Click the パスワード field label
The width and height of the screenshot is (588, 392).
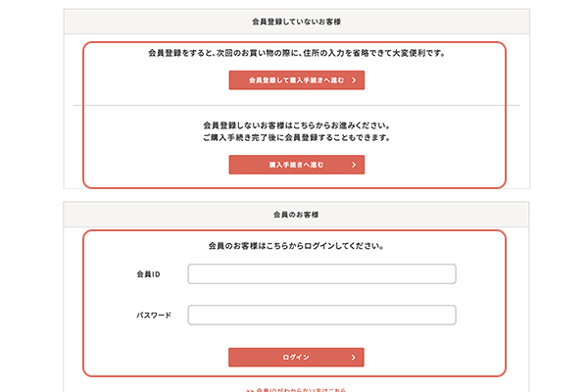tap(154, 316)
